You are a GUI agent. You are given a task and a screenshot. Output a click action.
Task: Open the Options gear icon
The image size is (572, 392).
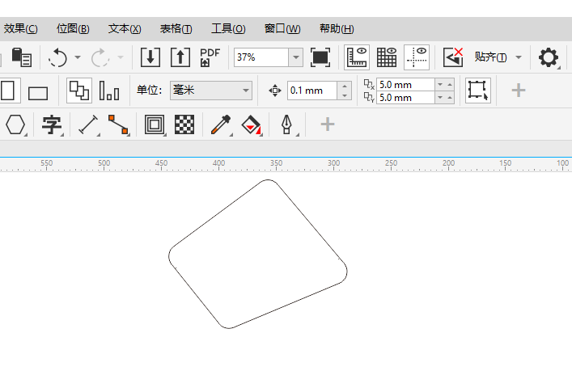tap(549, 57)
